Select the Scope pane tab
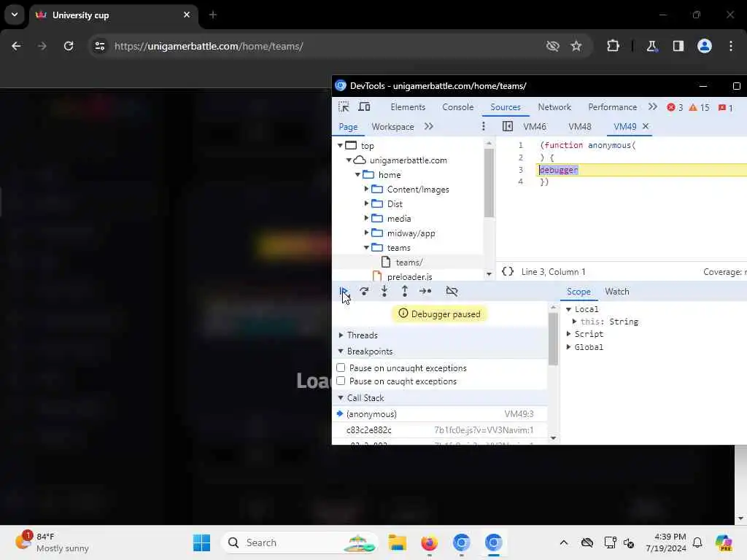Screen dimensions: 747x560 pyautogui.click(x=578, y=292)
